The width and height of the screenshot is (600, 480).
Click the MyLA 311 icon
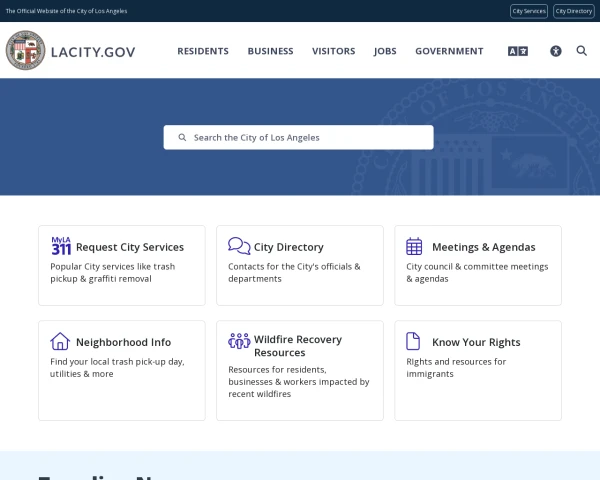point(61,246)
